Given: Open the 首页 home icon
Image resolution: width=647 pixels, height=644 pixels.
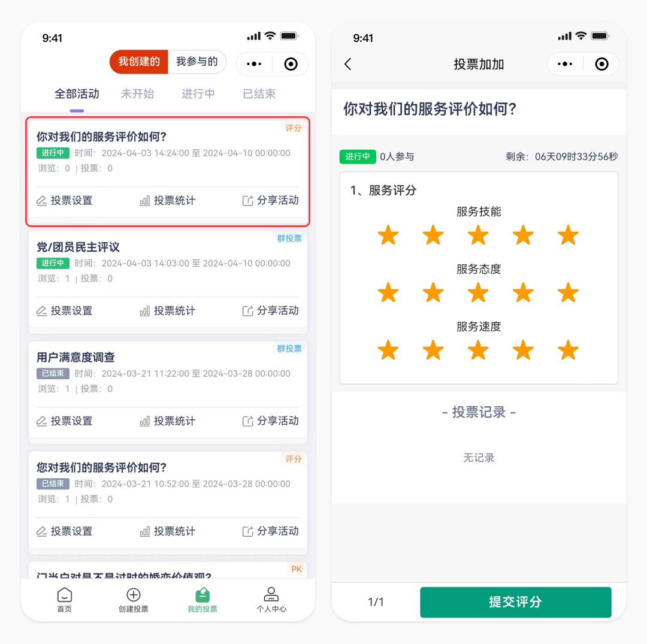Looking at the screenshot, I should point(64,595).
